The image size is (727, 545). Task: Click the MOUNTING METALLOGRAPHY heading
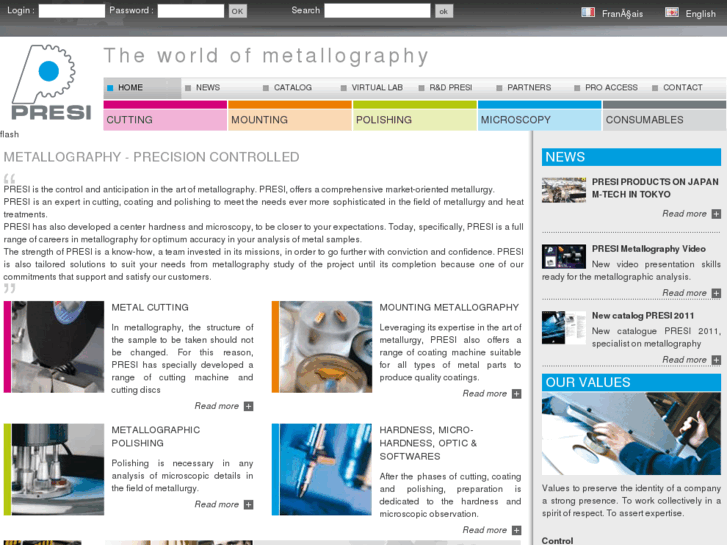click(x=449, y=308)
